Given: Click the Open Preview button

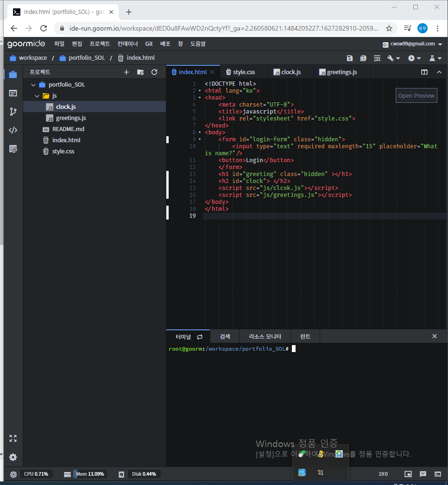Looking at the screenshot, I should (x=416, y=95).
